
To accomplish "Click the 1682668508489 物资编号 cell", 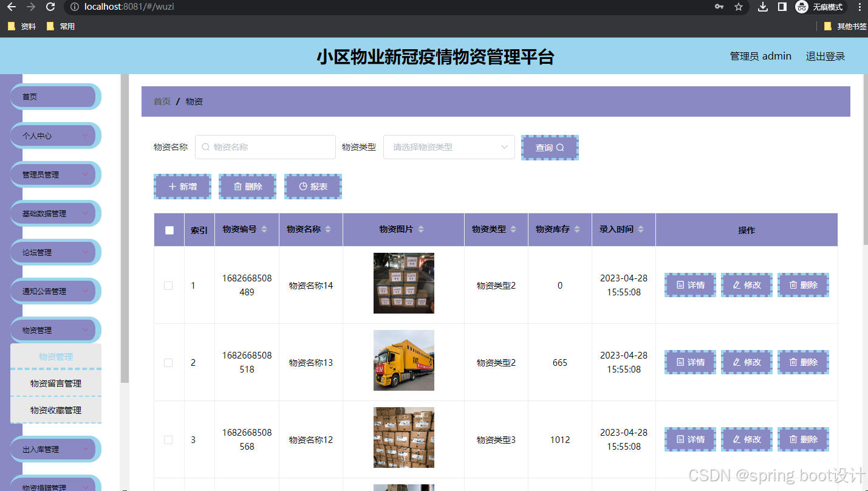I will (247, 285).
